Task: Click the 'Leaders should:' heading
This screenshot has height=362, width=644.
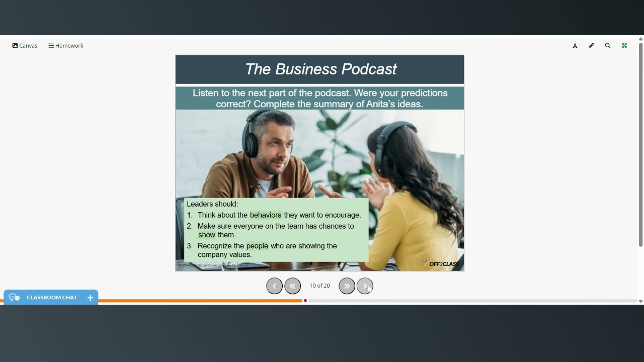Action: coord(212,204)
